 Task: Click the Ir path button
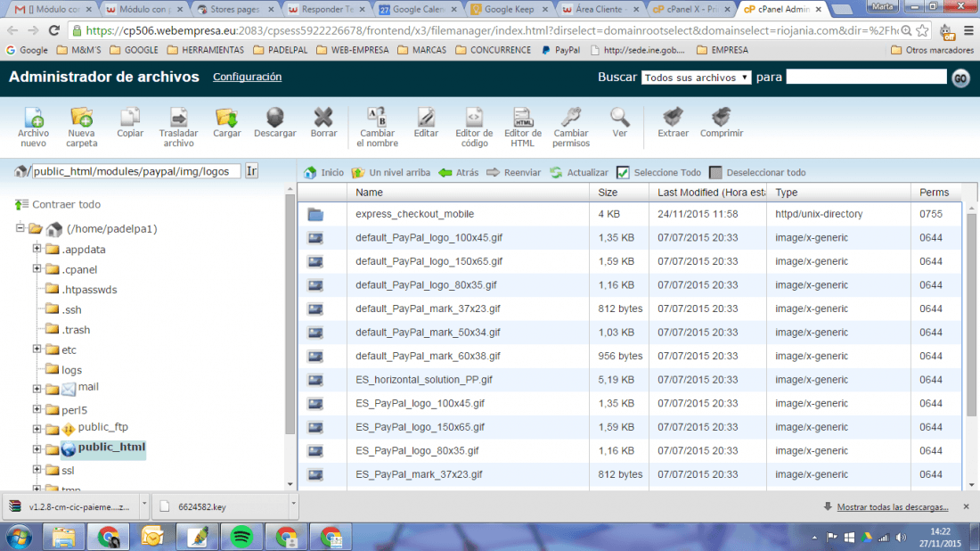252,171
